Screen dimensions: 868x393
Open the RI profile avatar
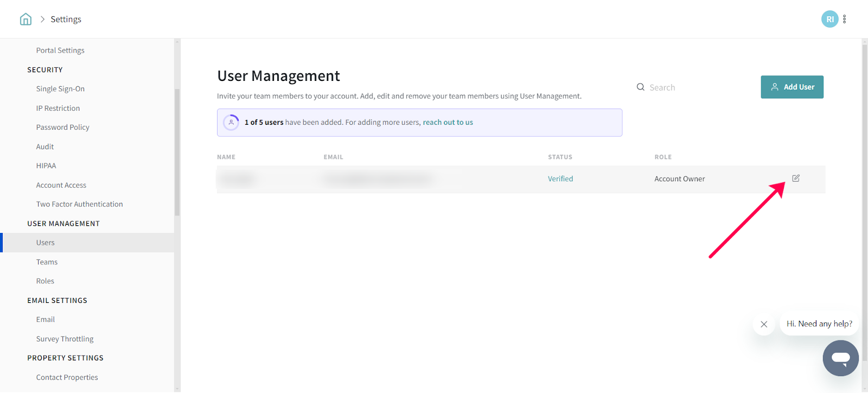pos(829,20)
